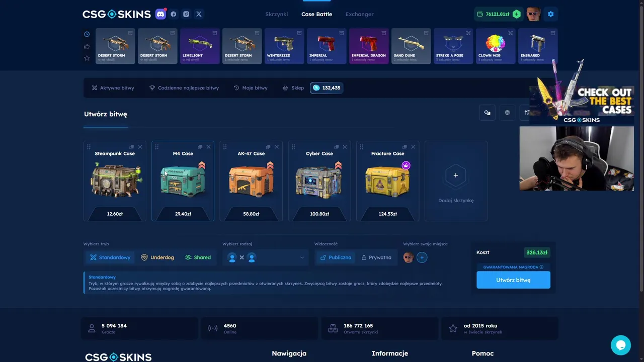
Task: Duplicate the Steampunk Case
Action: (x=132, y=147)
